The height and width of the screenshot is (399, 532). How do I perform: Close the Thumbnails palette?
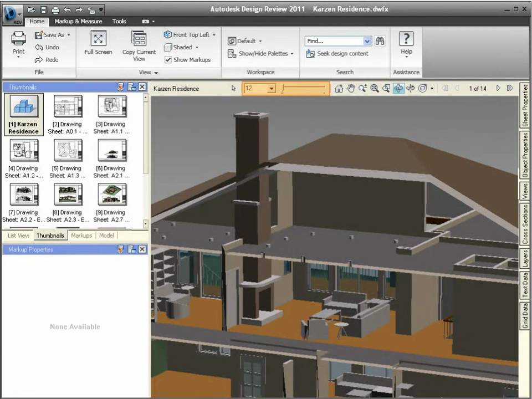pos(142,87)
